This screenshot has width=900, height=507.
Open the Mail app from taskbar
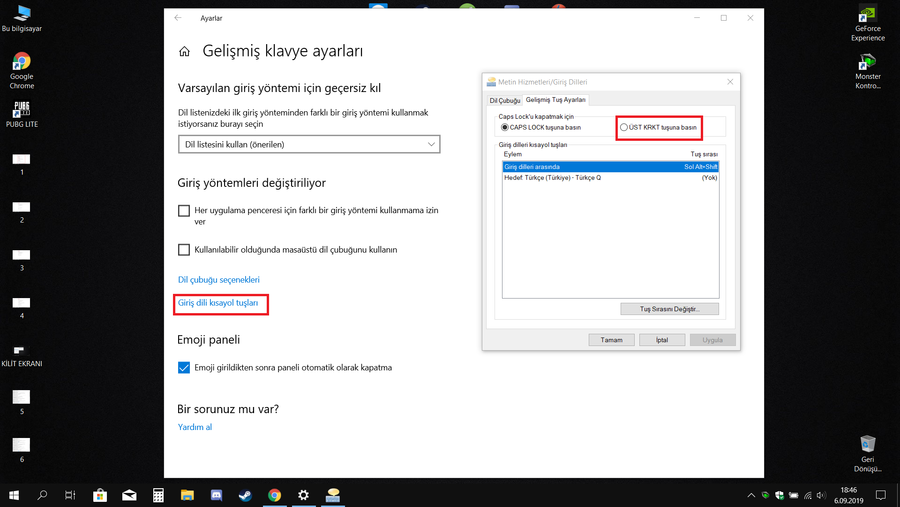129,495
